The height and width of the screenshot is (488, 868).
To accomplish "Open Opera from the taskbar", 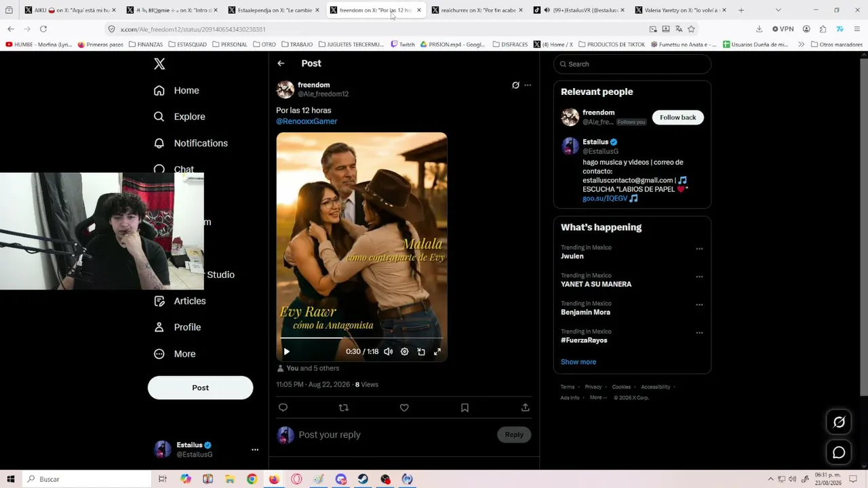I will tap(296, 479).
